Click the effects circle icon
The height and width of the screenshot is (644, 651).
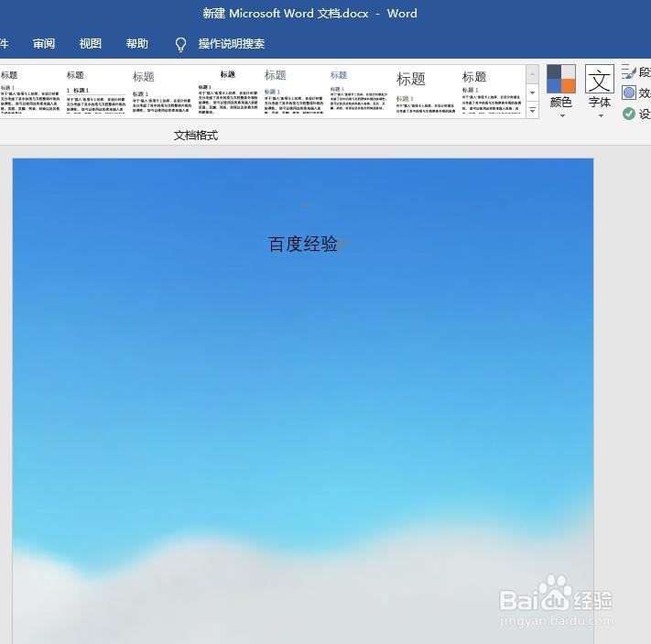(629, 93)
